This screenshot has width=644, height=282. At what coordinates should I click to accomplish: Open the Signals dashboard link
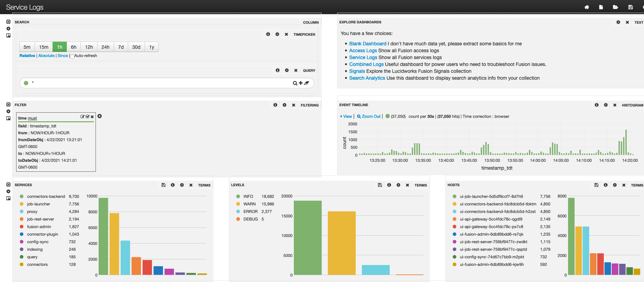357,71
